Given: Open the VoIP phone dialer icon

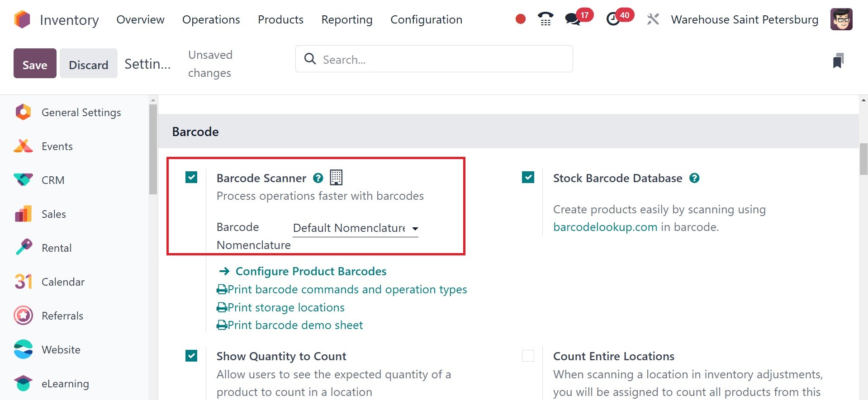Looking at the screenshot, I should click(545, 19).
